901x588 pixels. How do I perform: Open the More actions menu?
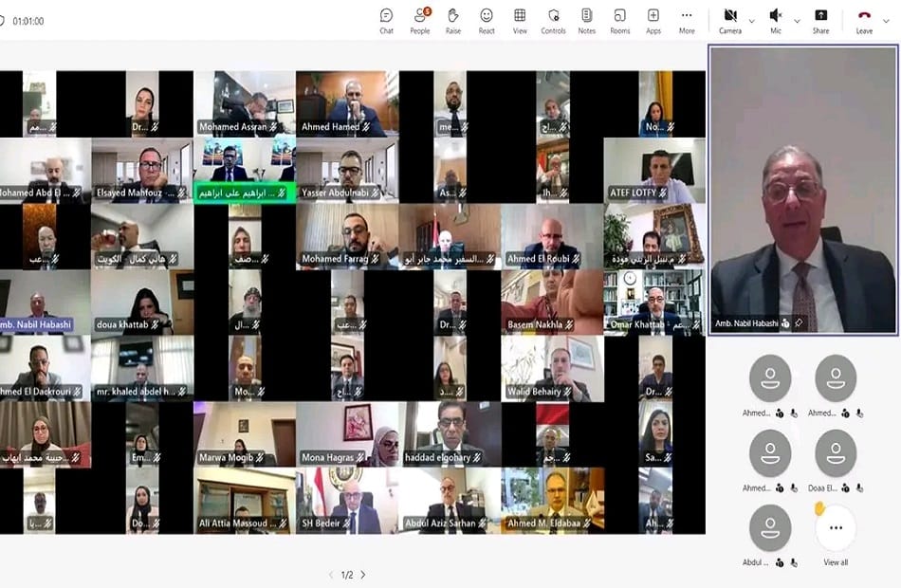(x=687, y=20)
